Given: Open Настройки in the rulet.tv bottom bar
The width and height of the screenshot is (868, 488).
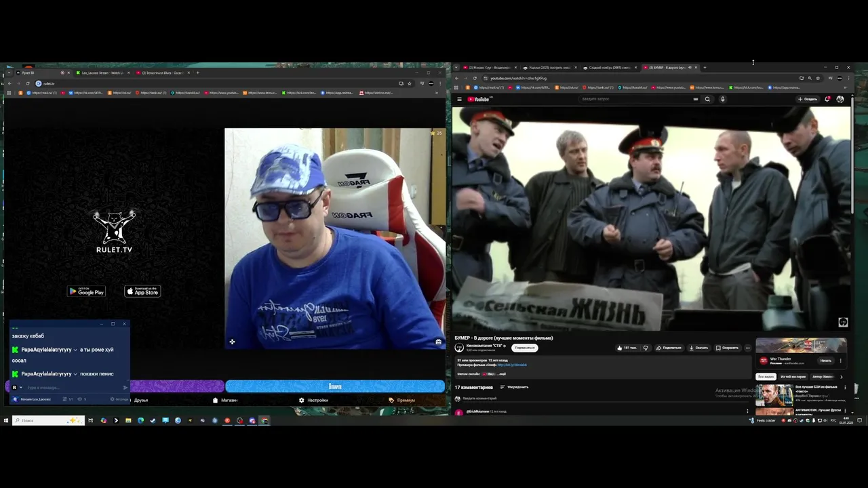Looking at the screenshot, I should click(x=314, y=400).
